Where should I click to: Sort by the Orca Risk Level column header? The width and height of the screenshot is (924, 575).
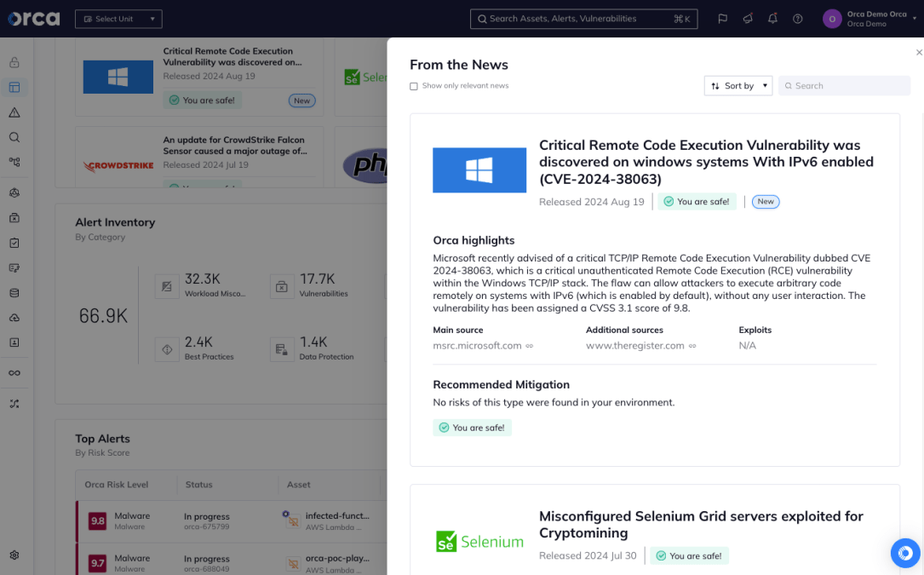(x=116, y=485)
